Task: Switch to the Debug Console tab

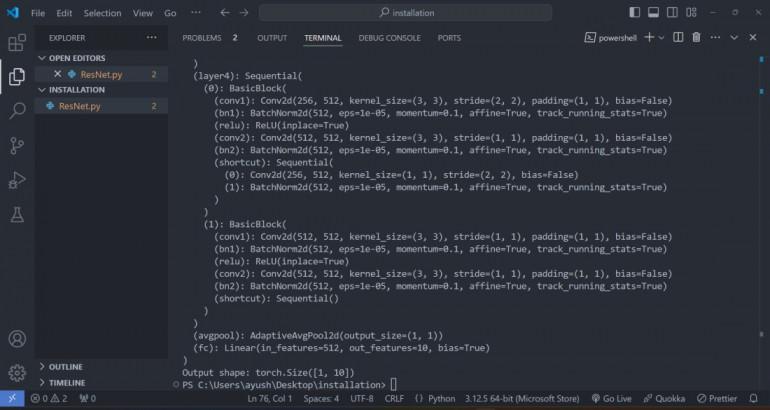Action: pyautogui.click(x=389, y=38)
